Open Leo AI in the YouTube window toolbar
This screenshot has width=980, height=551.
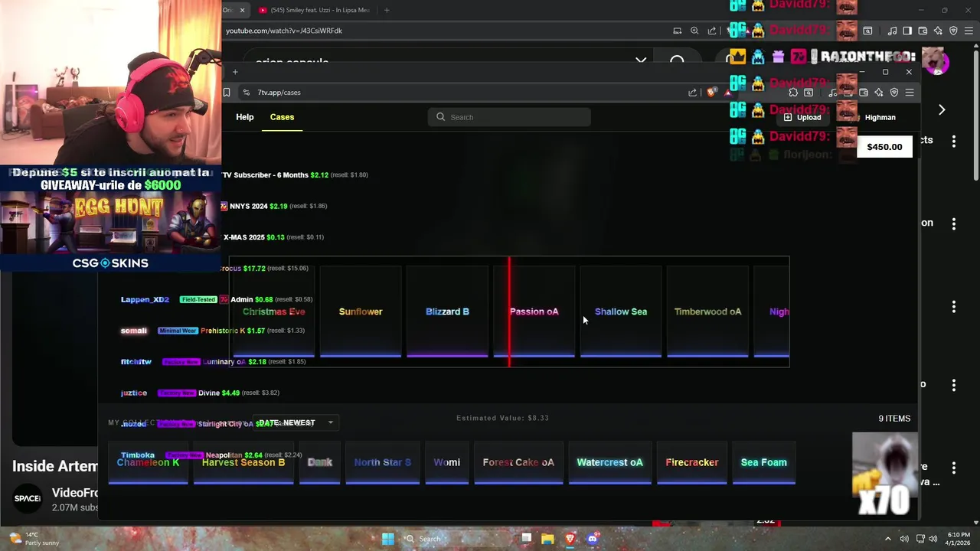[x=938, y=31]
